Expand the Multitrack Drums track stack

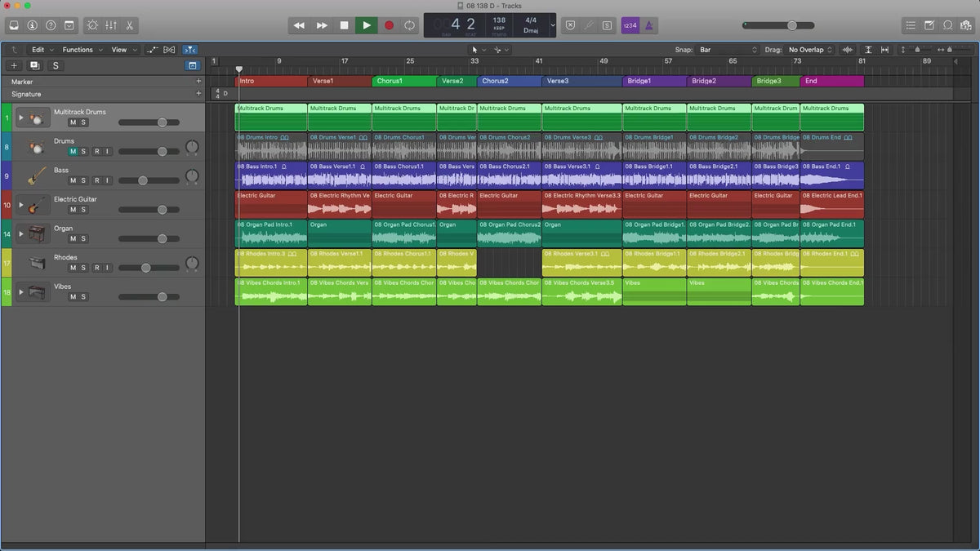point(21,118)
